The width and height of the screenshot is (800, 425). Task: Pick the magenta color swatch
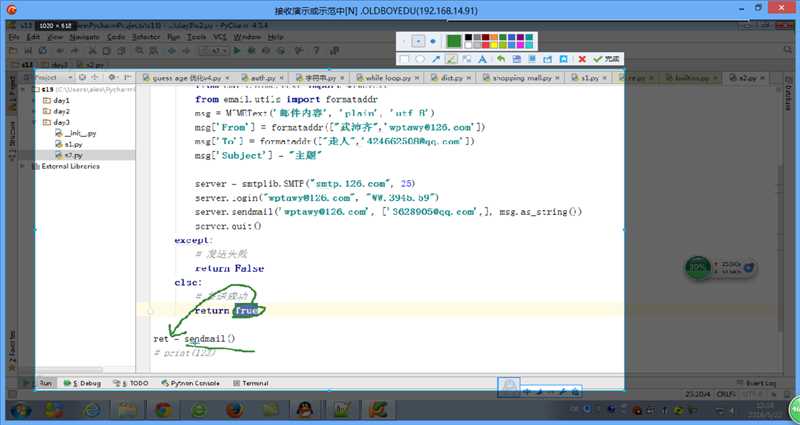point(520,45)
